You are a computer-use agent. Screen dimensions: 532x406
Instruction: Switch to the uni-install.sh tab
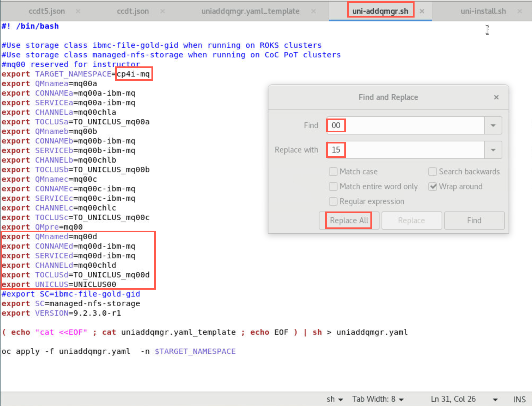pyautogui.click(x=483, y=11)
